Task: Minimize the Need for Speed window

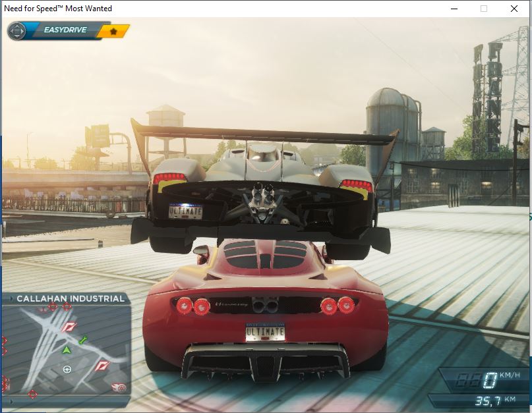Action: pos(454,9)
